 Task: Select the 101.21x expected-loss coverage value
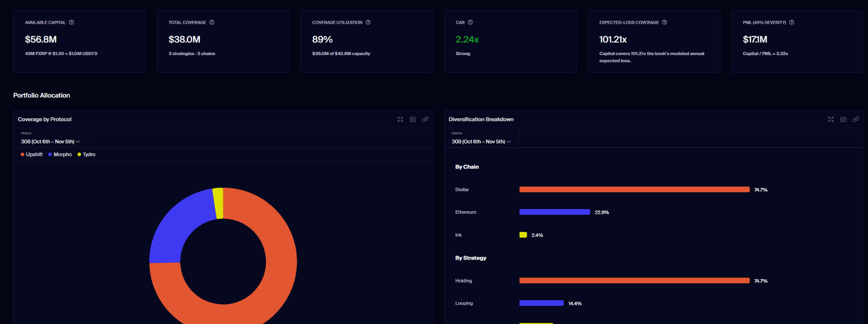[613, 39]
